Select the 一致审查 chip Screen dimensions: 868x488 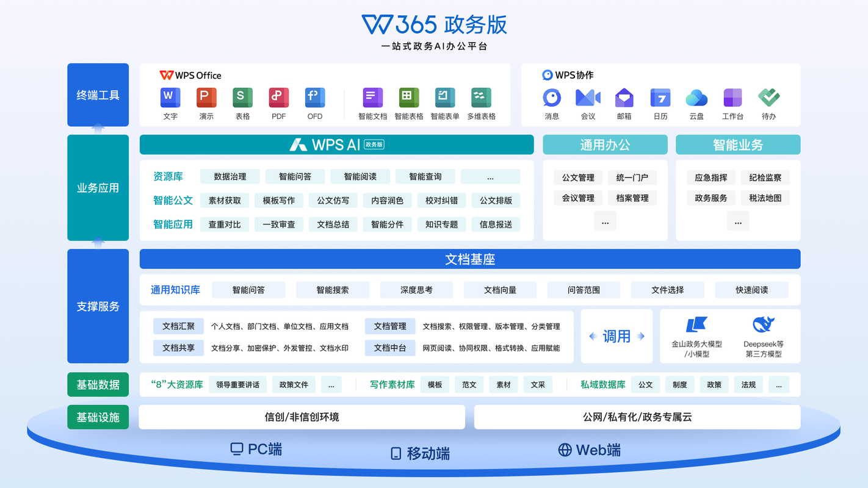[x=279, y=224]
